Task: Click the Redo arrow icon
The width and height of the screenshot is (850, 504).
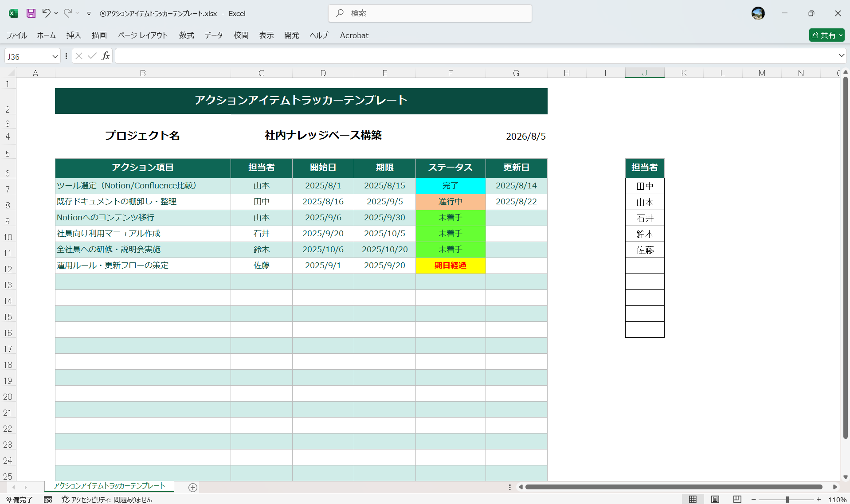Action: [x=67, y=13]
